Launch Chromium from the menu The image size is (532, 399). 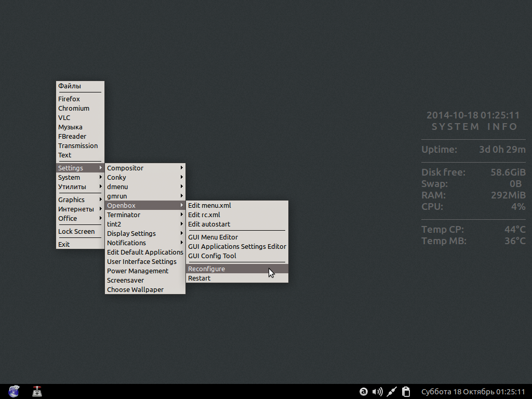coord(80,108)
